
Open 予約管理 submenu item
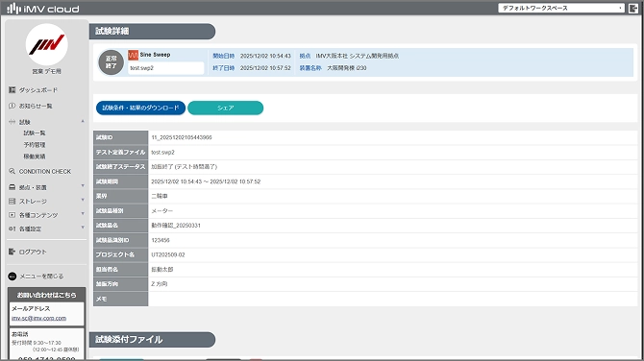(35, 145)
